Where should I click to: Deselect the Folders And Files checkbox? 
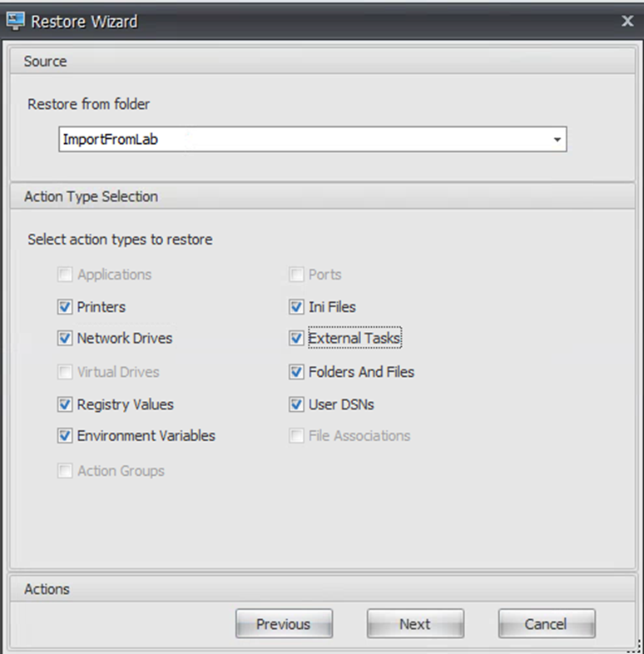[296, 372]
